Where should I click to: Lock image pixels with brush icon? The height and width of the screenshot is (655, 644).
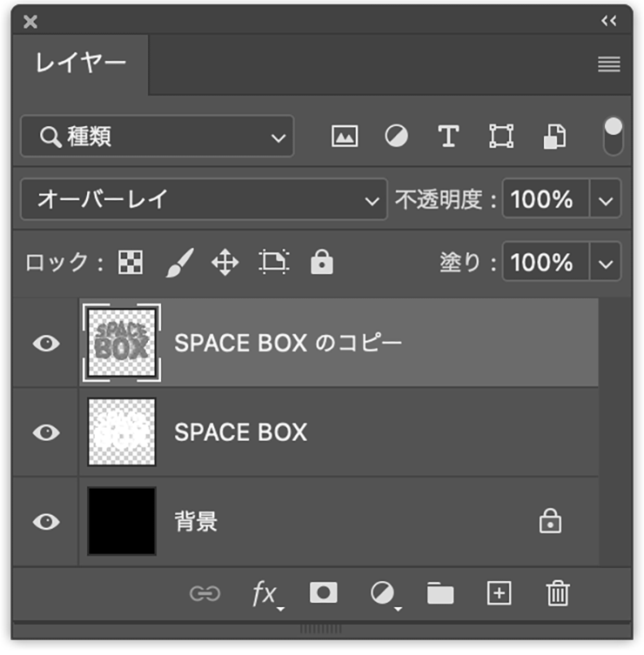click(x=178, y=262)
